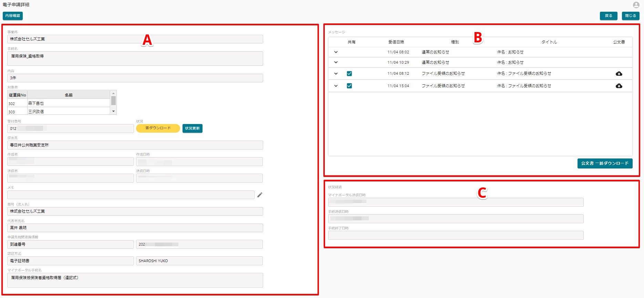The height and width of the screenshot is (298, 644).
Task: Click the 内容 field showing 3件
Action: click(135, 78)
